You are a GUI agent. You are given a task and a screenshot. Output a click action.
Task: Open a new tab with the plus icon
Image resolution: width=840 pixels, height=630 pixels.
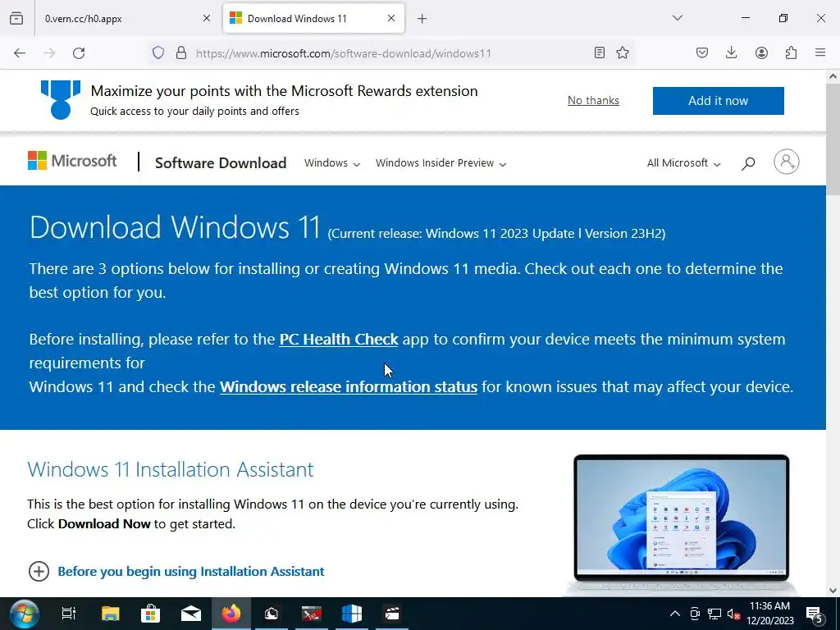(422, 19)
